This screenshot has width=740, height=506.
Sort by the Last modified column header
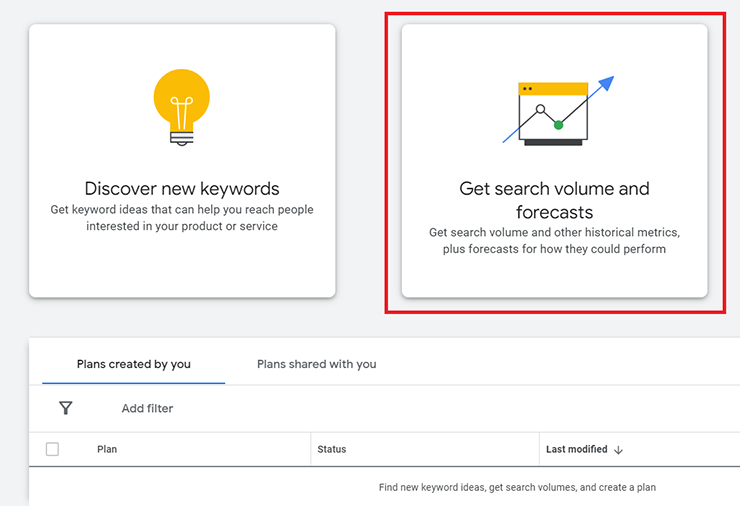[577, 449]
